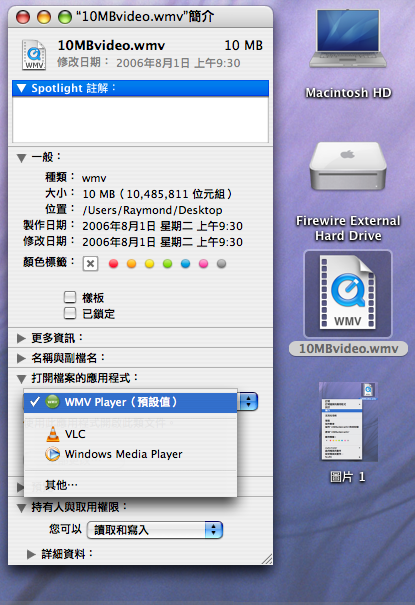Click the 種類 value wmv

pos(94,178)
